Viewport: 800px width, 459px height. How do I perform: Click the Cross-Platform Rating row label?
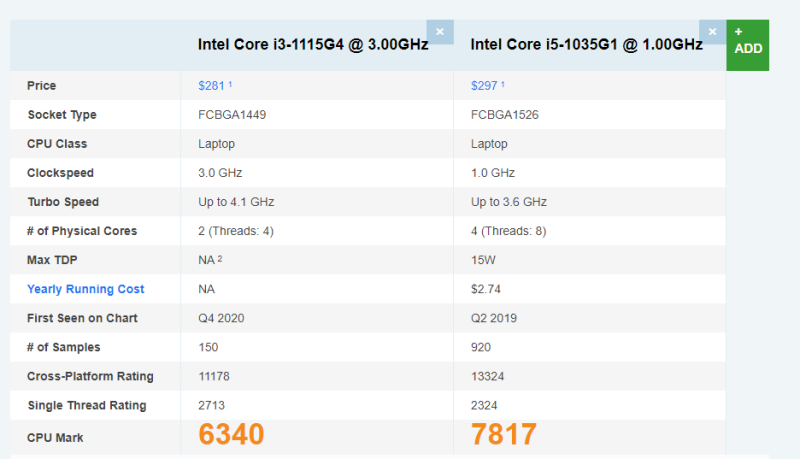(x=91, y=376)
